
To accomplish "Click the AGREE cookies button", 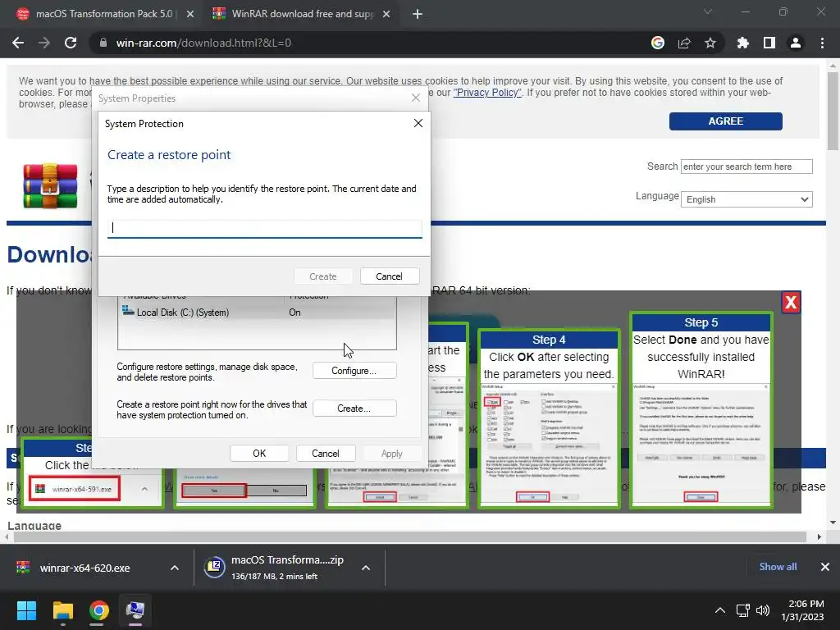I will [725, 121].
